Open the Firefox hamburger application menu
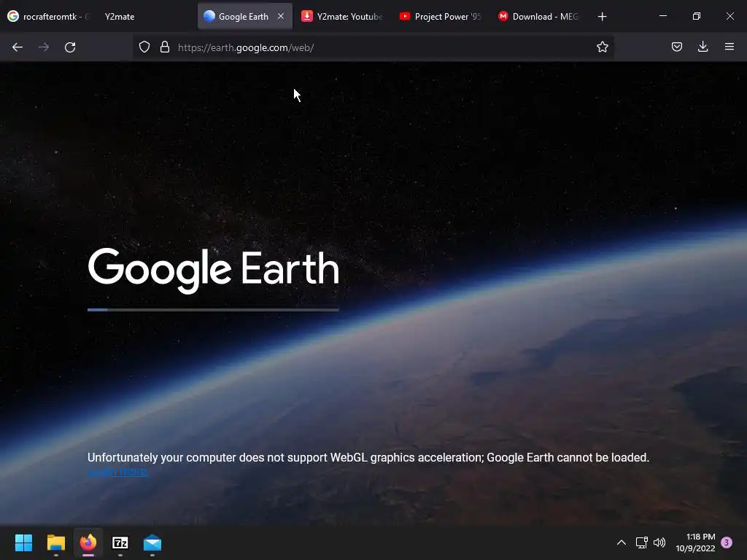This screenshot has width=747, height=560. tap(729, 47)
